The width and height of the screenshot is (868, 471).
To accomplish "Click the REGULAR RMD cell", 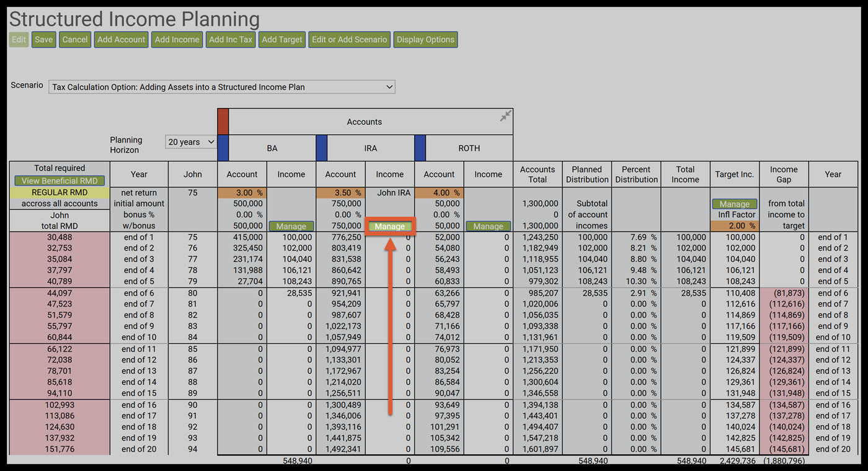I will click(60, 192).
